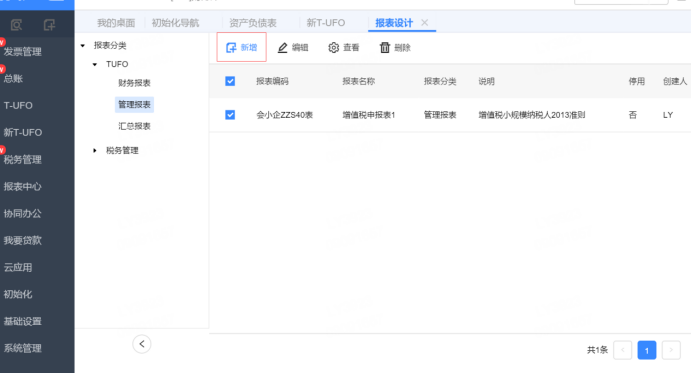This screenshot has height=373, width=691.
Task: Click the next page arrow button
Action: point(671,350)
